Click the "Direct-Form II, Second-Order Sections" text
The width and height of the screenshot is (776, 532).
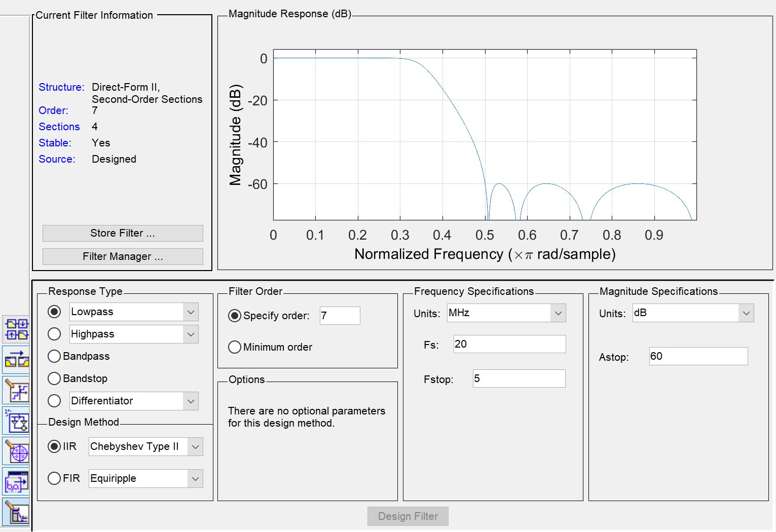[147, 93]
